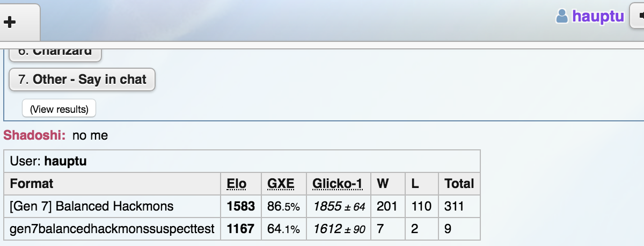Click the Elo column header

coord(236,184)
